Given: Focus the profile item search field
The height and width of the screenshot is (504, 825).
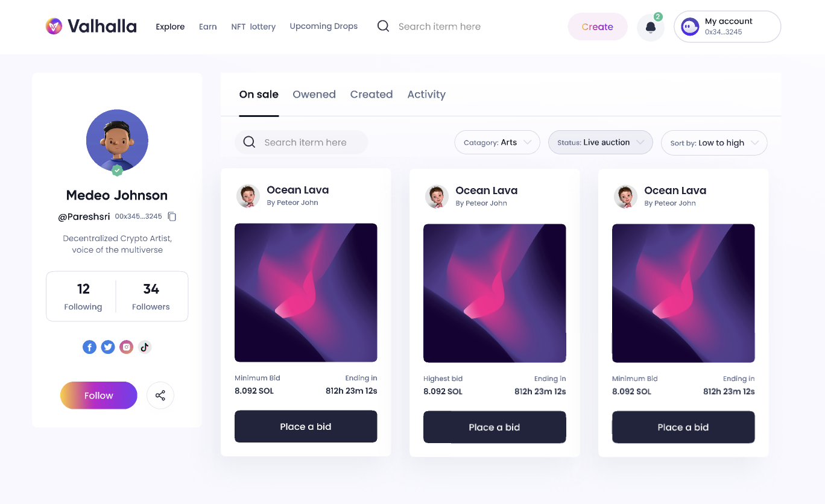Looking at the screenshot, I should click(x=301, y=142).
